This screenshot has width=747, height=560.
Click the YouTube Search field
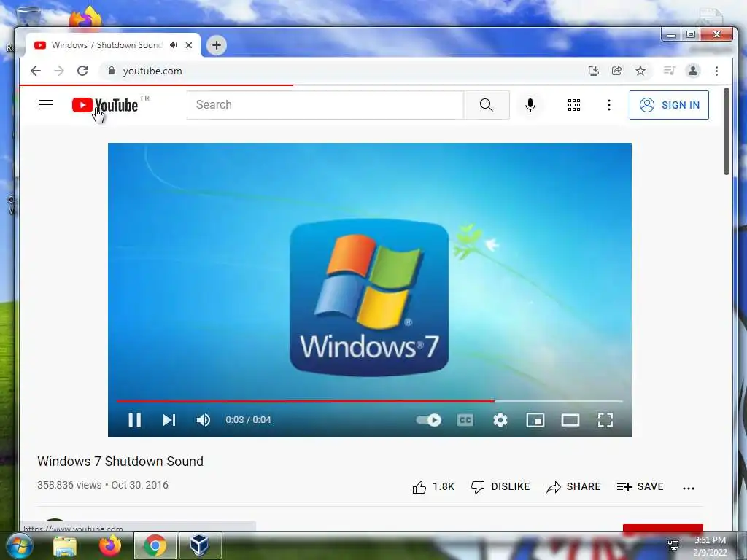pyautogui.click(x=325, y=105)
